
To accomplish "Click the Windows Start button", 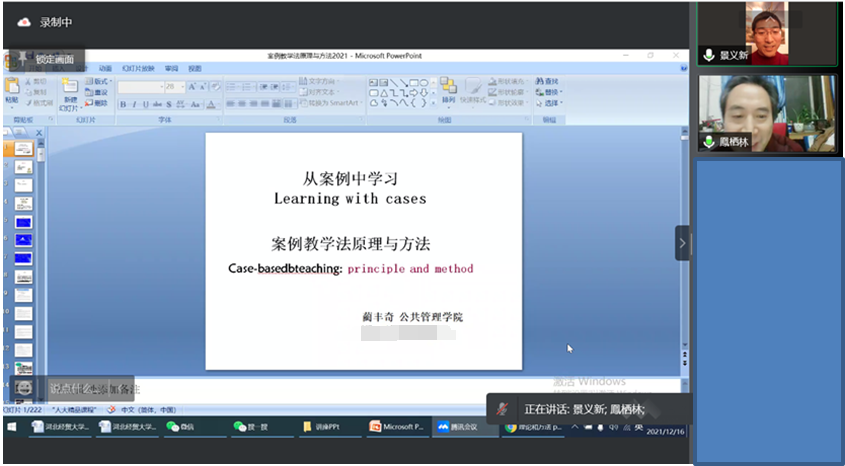I will pos(12,427).
